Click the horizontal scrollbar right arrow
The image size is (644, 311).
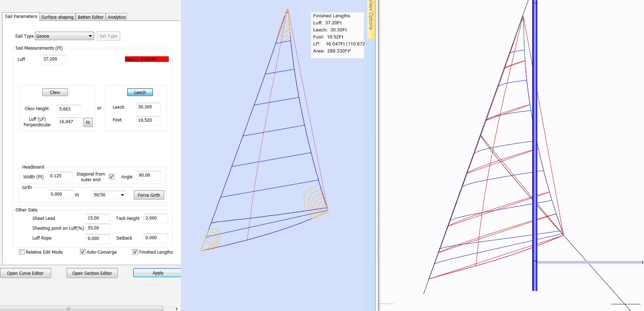[x=177, y=309]
